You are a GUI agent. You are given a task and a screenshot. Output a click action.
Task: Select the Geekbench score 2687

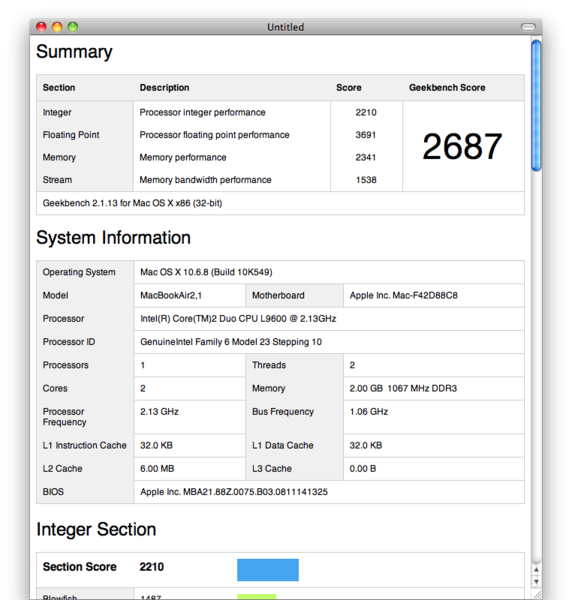462,146
